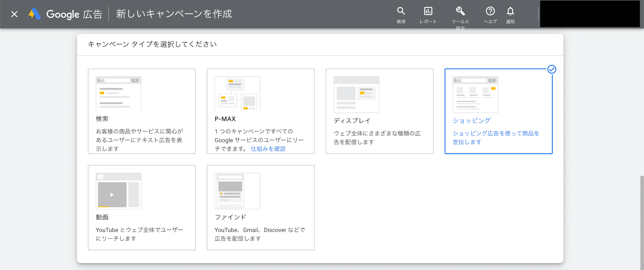Uncheck the selected ショッピング checkmark badge

[552, 69]
